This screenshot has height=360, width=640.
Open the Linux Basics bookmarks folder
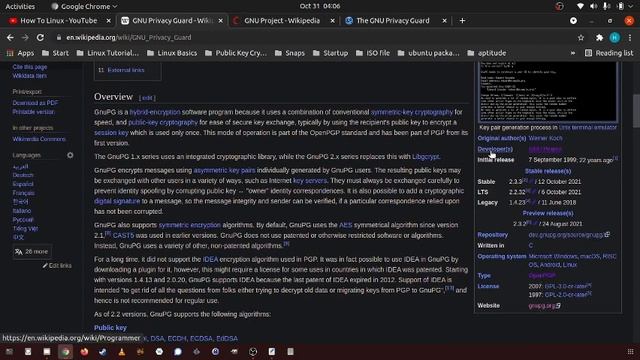coord(172,53)
